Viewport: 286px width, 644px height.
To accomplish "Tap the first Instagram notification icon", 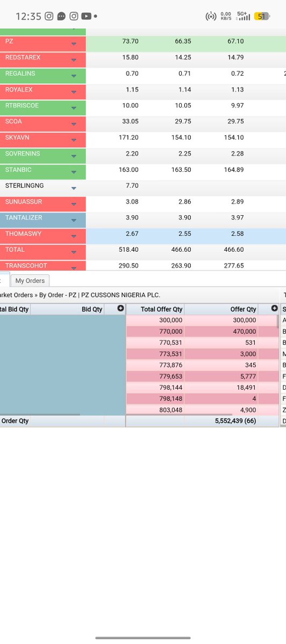I will [49, 17].
